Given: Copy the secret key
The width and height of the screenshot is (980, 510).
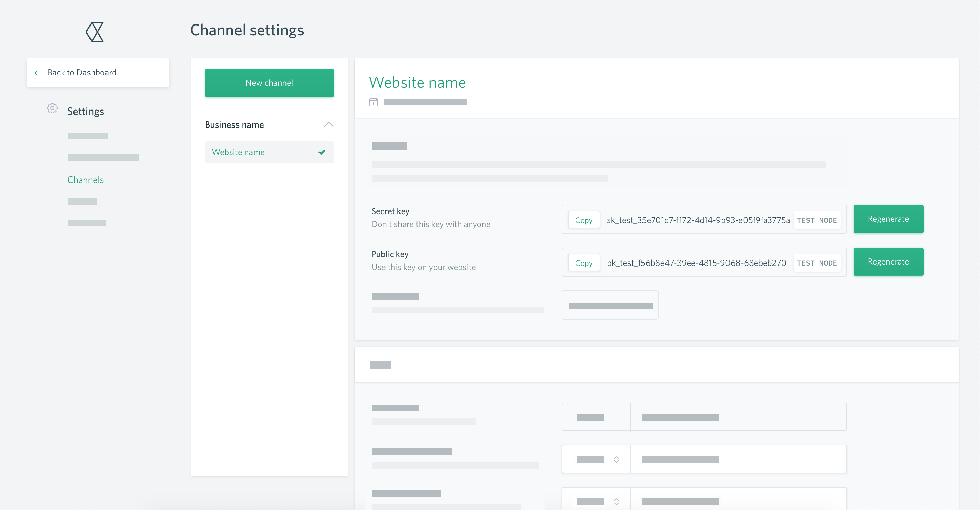Looking at the screenshot, I should [x=584, y=220].
